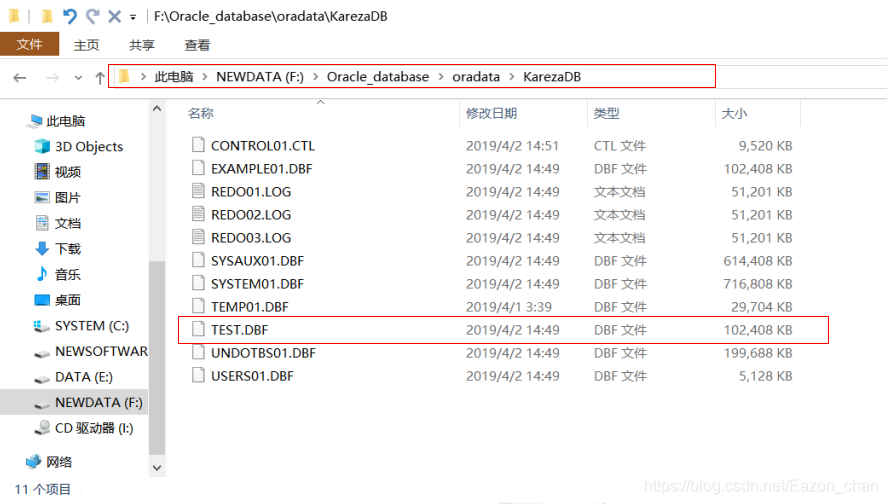The height and width of the screenshot is (504, 887).
Task: Select the 3D Objects folder icon in sidebar
Action: [x=42, y=146]
